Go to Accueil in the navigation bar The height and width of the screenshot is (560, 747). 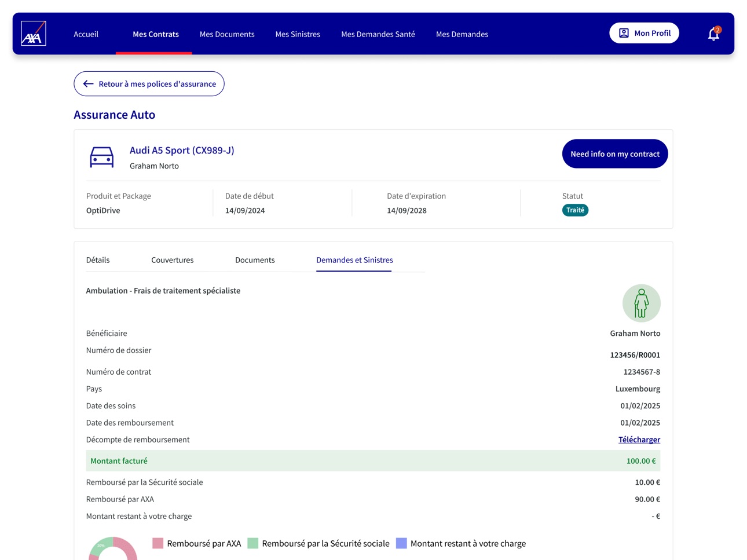(x=86, y=34)
